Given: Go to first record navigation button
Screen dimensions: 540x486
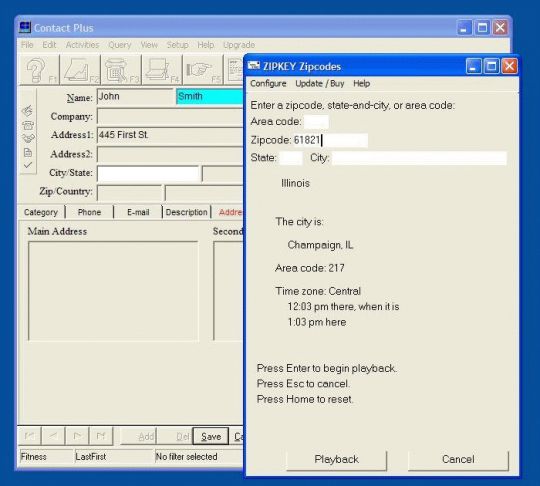Looking at the screenshot, I should pyautogui.click(x=29, y=436).
